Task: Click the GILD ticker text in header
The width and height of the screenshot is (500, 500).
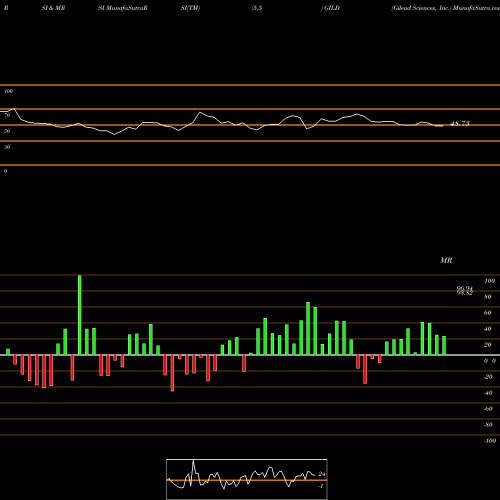Action: (x=332, y=8)
